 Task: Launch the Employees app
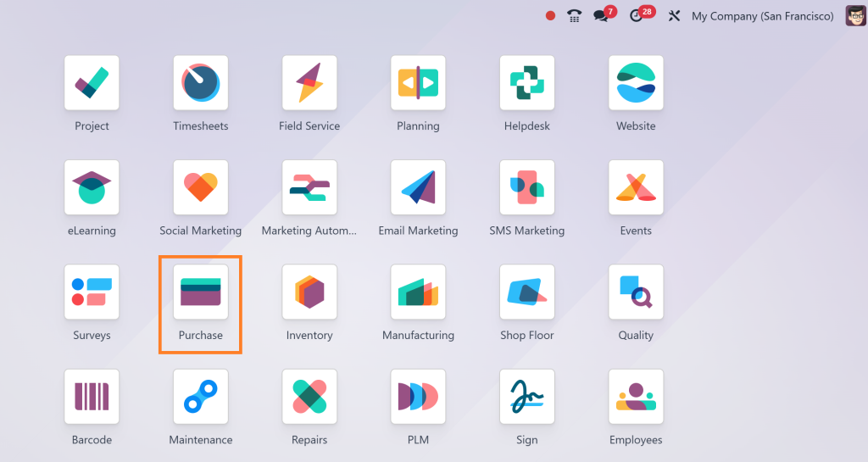coord(636,397)
